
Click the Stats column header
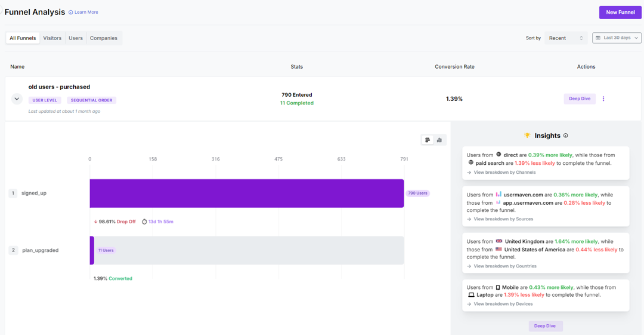coord(296,67)
